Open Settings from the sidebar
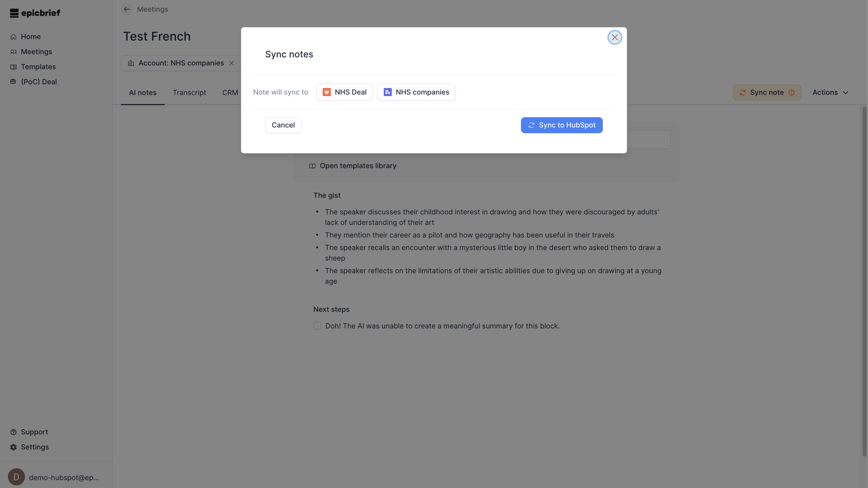Screen dimensions: 868x488 tap(35, 447)
